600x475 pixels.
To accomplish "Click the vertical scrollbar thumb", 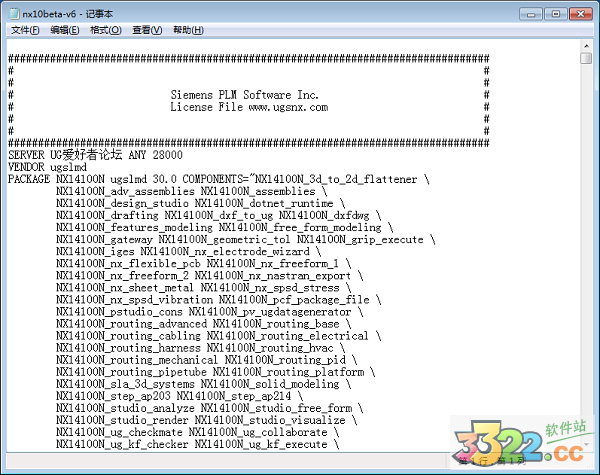I will [586, 59].
